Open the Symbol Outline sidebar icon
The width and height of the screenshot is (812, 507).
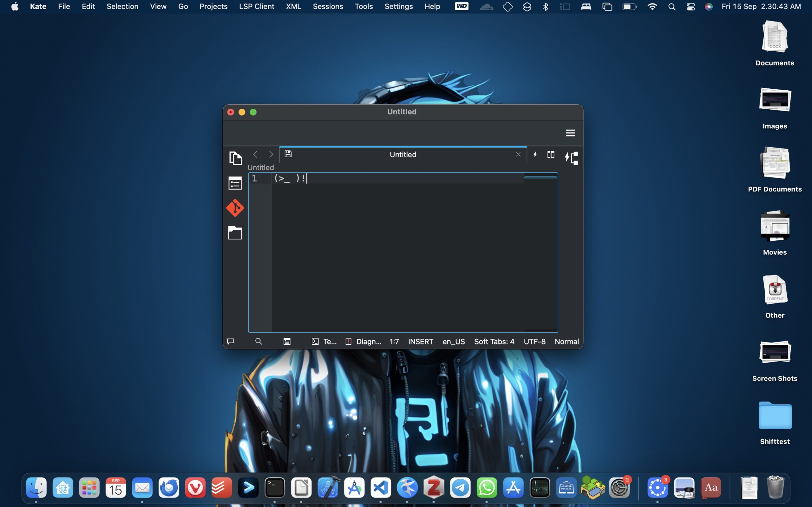click(x=235, y=183)
